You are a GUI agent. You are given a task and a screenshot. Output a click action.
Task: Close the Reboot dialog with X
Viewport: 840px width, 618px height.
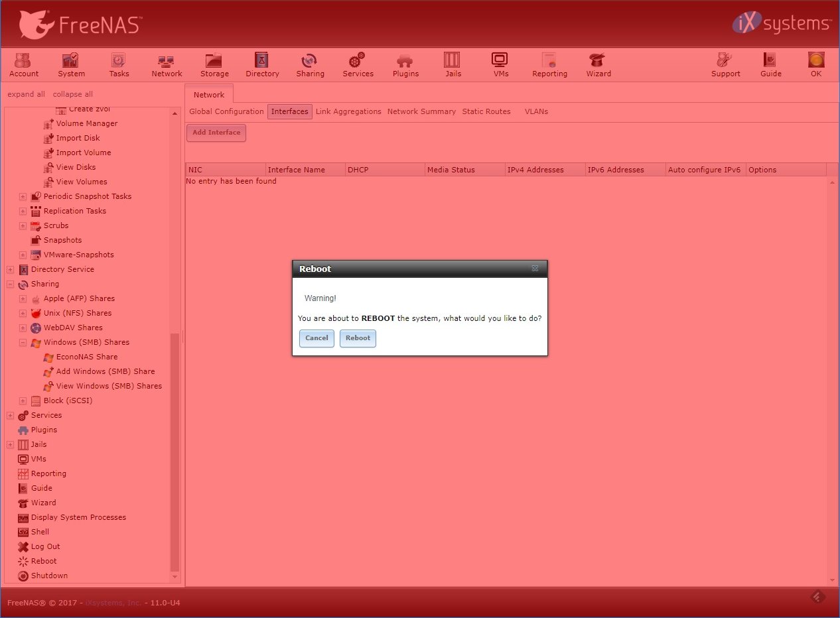pos(535,269)
